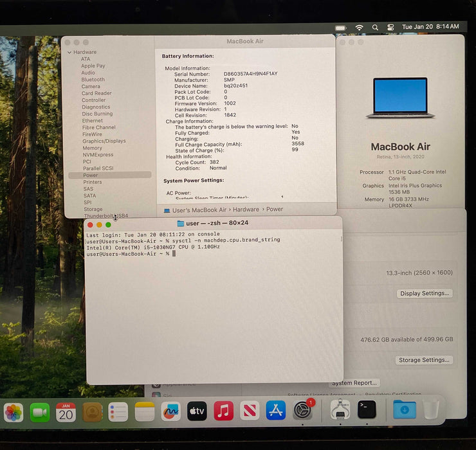The height and width of the screenshot is (450, 476).
Task: Open Downloads folder in the Dock
Action: [x=405, y=410]
